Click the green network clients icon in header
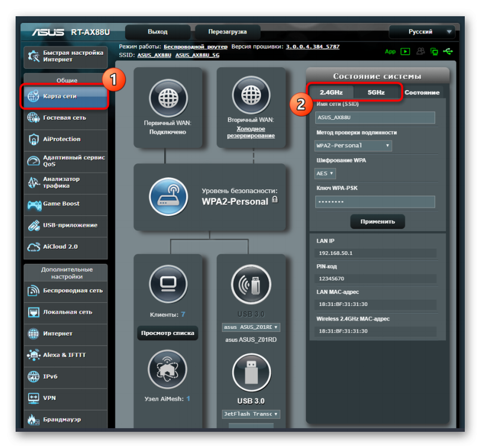Image resolution: width=481 pixels, height=448 pixels. tap(434, 52)
